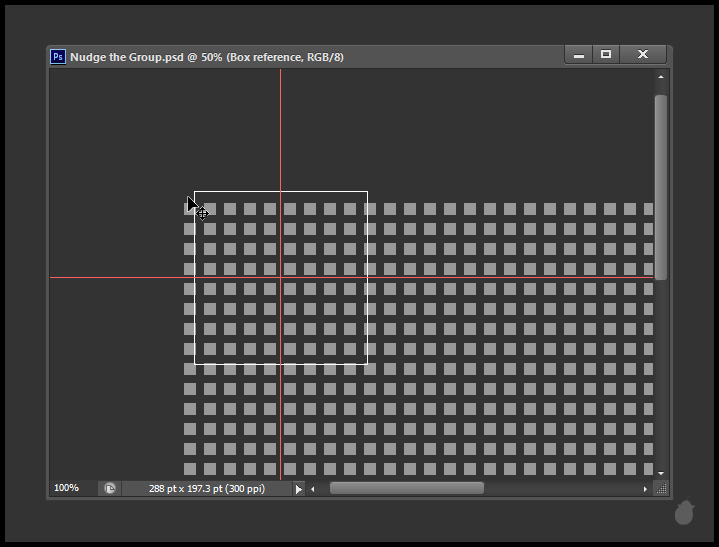Click the status bar share/preview icon

(110, 489)
